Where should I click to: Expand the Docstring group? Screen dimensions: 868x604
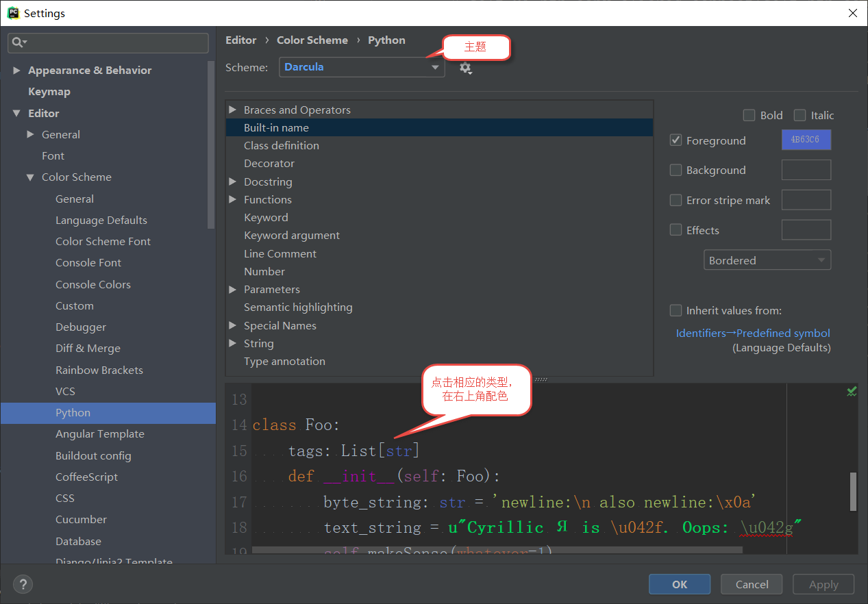(233, 181)
